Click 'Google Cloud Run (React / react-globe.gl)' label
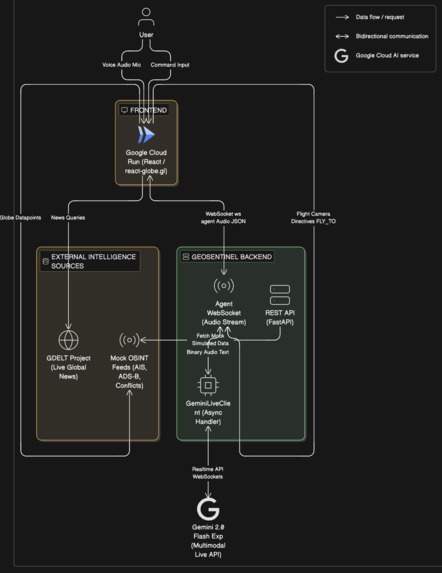The height and width of the screenshot is (573, 442). point(146,162)
